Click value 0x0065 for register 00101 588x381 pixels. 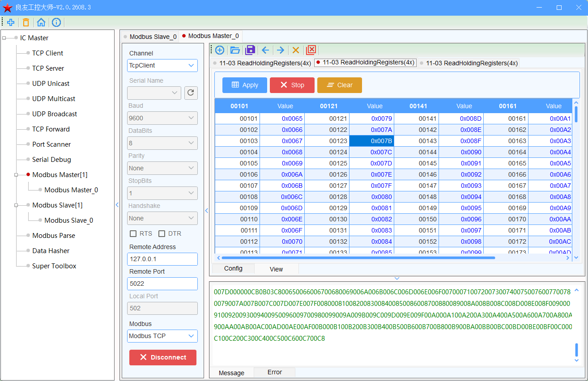[x=282, y=119]
